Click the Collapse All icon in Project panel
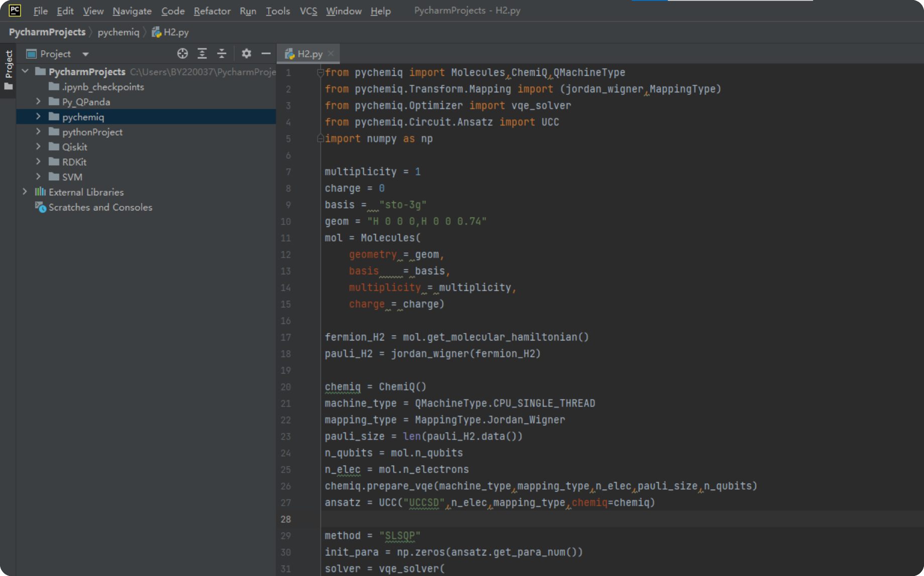 click(222, 54)
